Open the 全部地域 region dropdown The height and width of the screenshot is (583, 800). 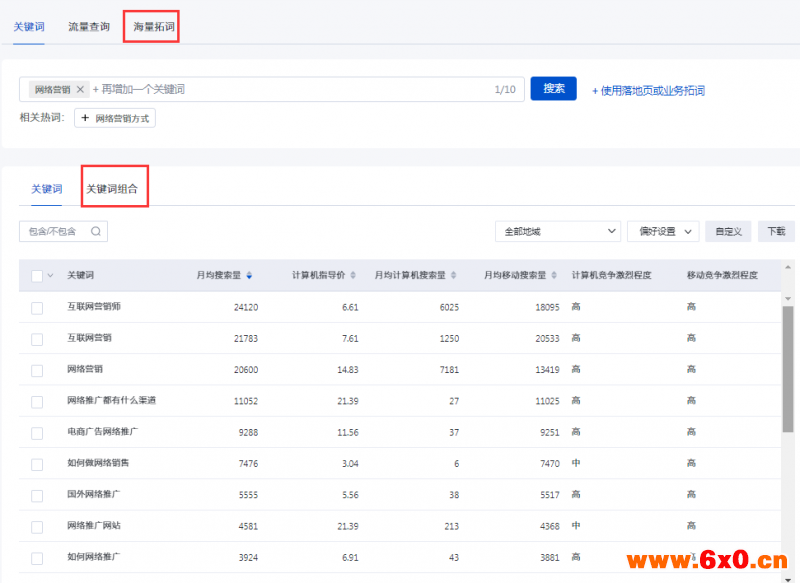(558, 232)
